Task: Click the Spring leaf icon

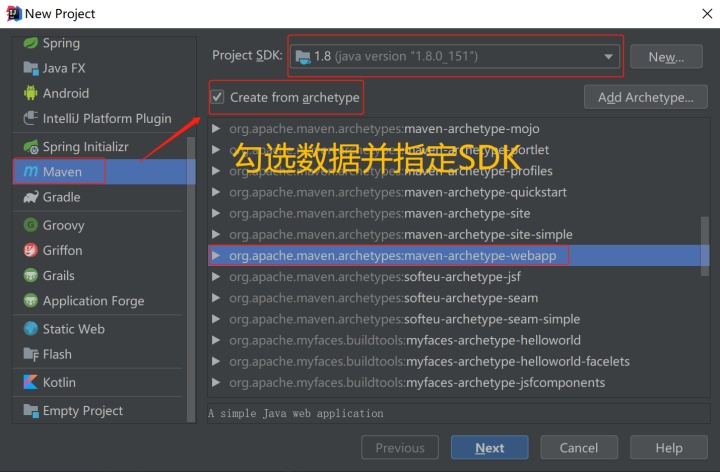Action: tap(31, 43)
